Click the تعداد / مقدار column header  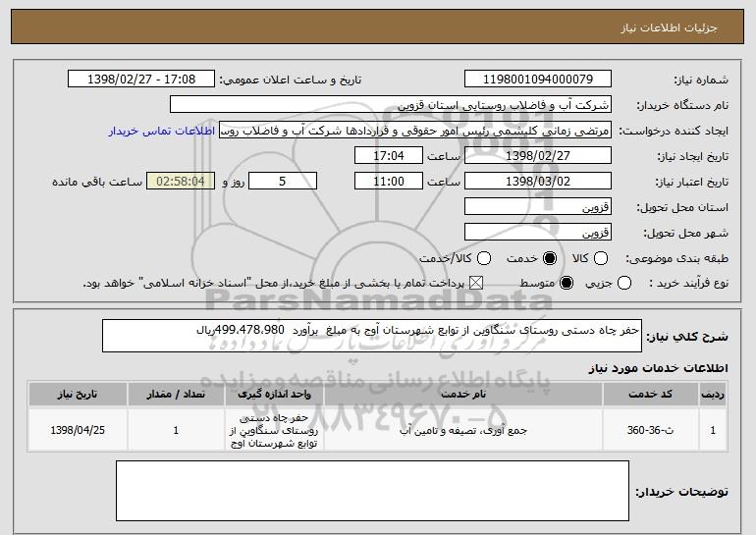(x=176, y=395)
